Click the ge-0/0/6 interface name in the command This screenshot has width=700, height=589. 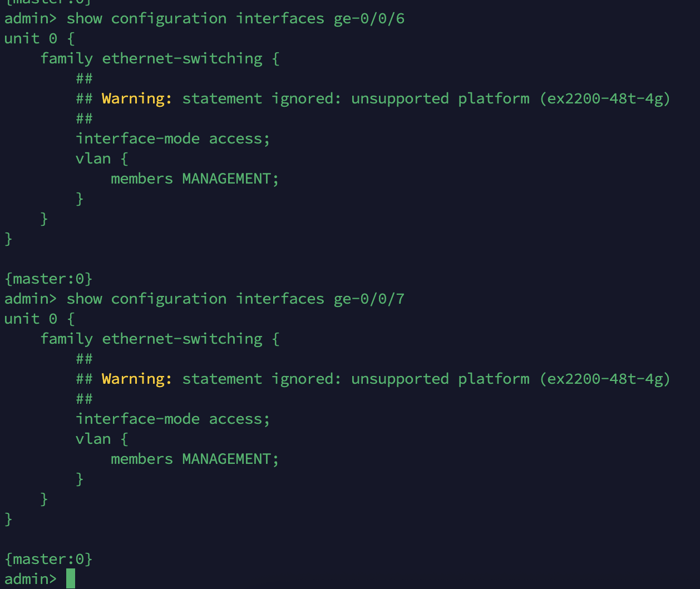pyautogui.click(x=369, y=18)
